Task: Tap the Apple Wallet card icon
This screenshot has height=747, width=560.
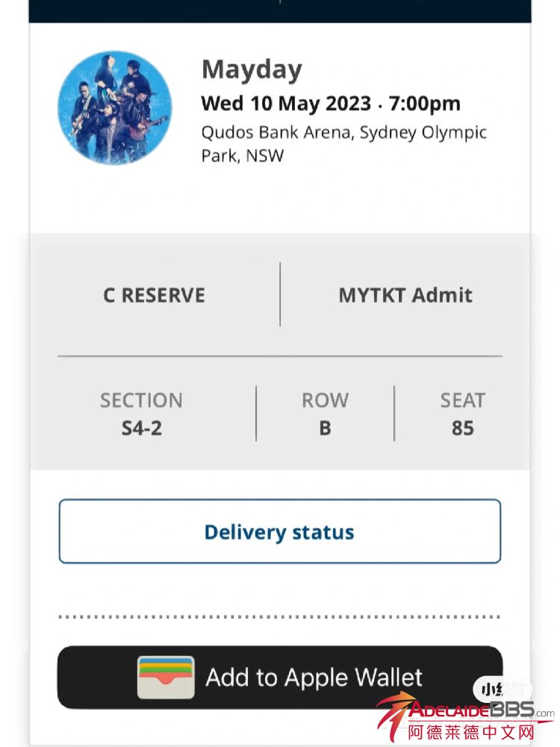Action: click(x=166, y=677)
